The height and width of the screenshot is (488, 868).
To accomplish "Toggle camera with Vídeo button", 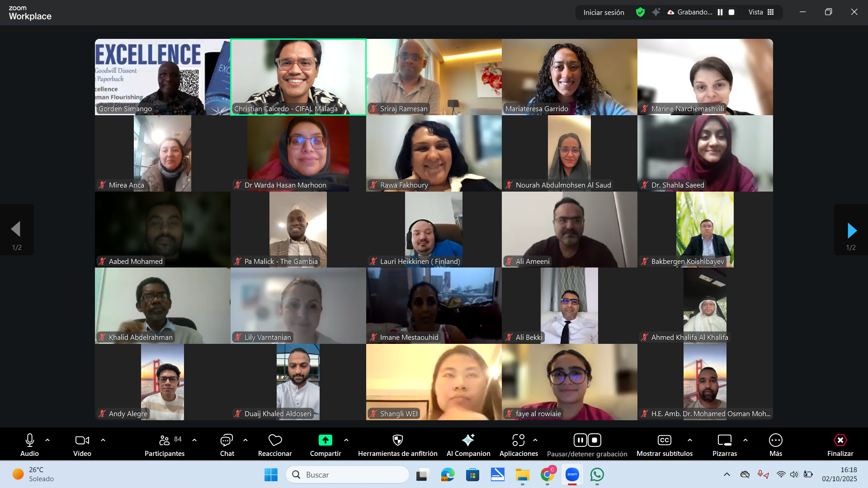I will [x=82, y=440].
